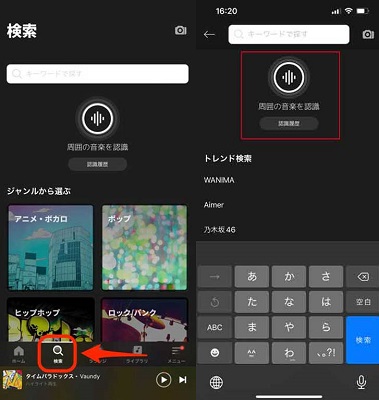Screen dimensions: 379x400
Task: Select trending search Aimer
Action: point(214,205)
